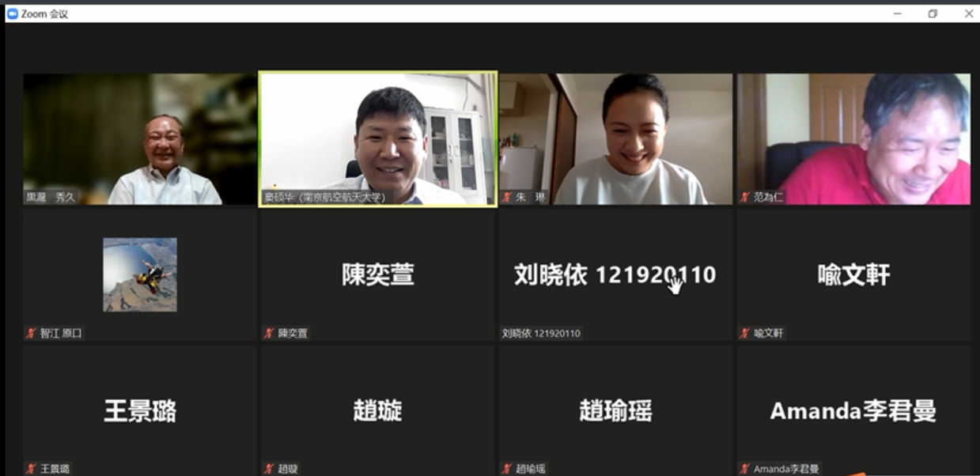This screenshot has height=476, width=980.
Task: Click the large 趙璇 name tile
Action: 378,410
